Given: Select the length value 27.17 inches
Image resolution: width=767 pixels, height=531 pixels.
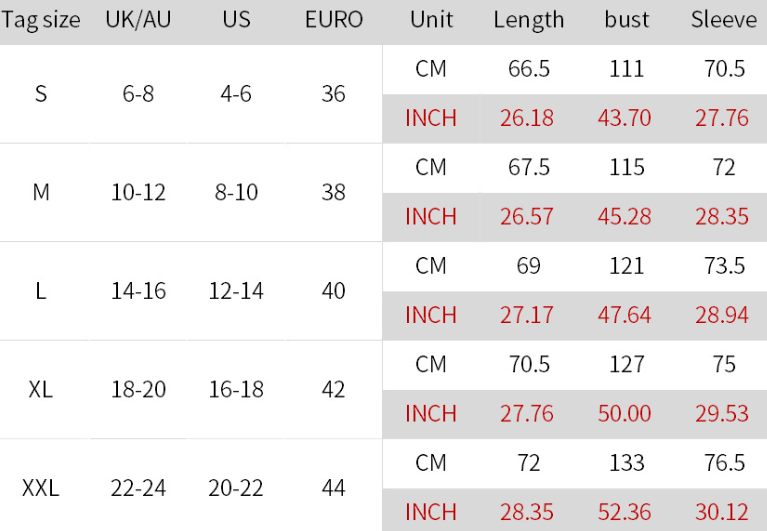Looking at the screenshot, I should 527,315.
